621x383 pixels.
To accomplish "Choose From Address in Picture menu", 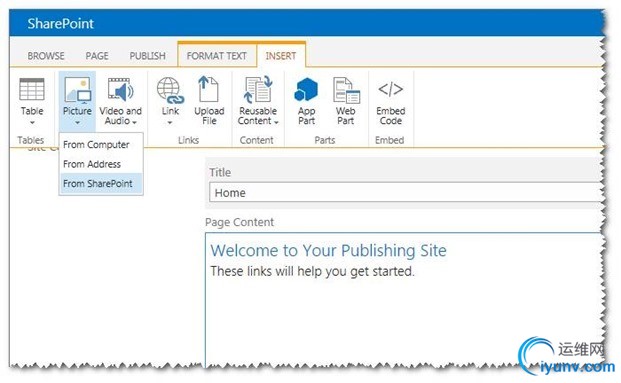I will tap(101, 164).
